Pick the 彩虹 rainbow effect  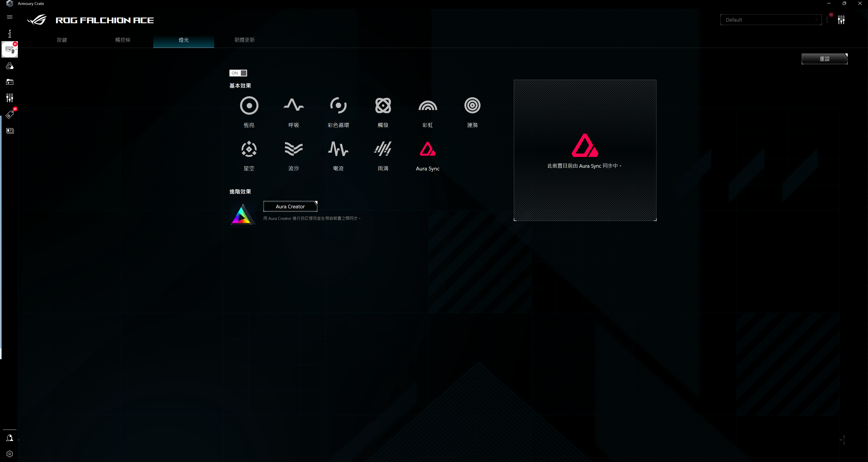pyautogui.click(x=428, y=106)
